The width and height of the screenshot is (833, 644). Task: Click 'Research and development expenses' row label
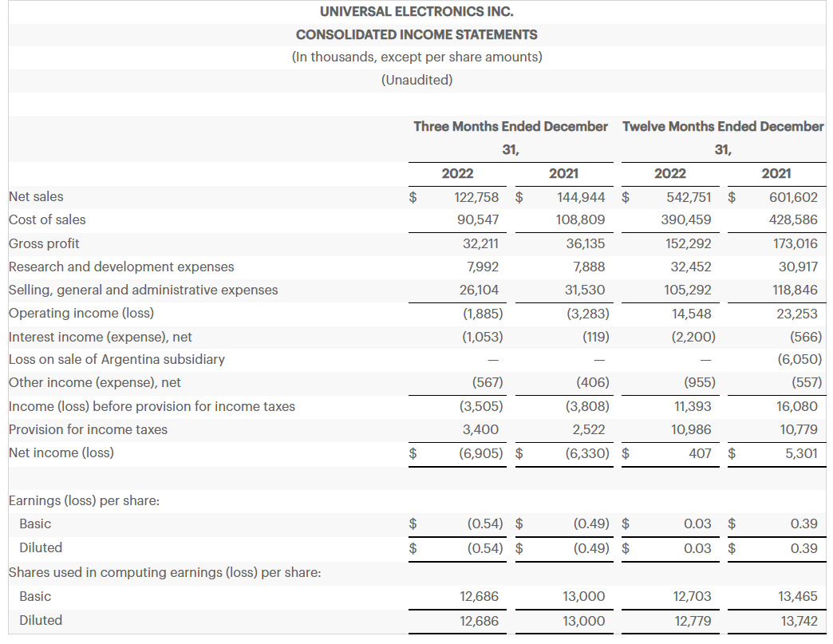click(121, 267)
